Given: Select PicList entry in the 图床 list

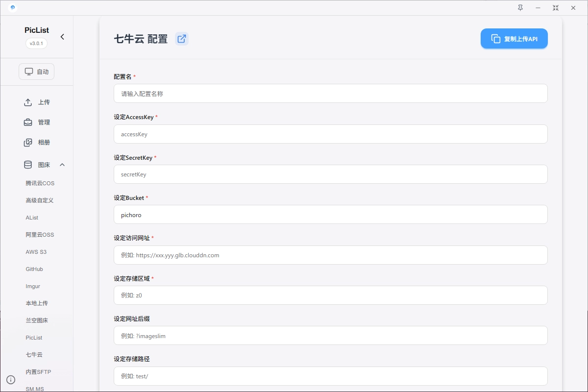Looking at the screenshot, I should coord(34,338).
